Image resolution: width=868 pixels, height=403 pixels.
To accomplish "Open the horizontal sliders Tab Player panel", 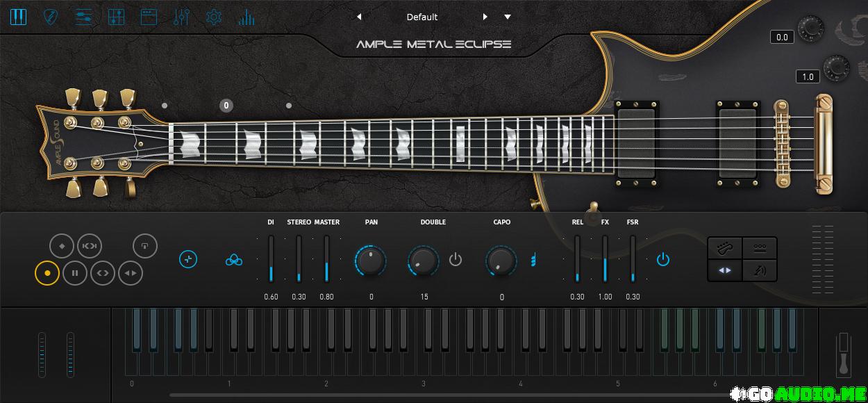I will click(84, 17).
